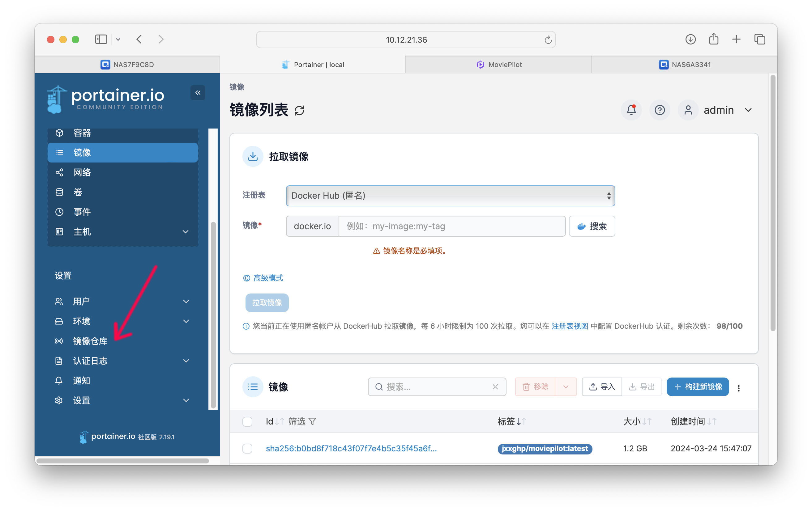The image size is (812, 511).
Task: Open the sha256:b0bd8f718c43 image link
Action: point(351,448)
